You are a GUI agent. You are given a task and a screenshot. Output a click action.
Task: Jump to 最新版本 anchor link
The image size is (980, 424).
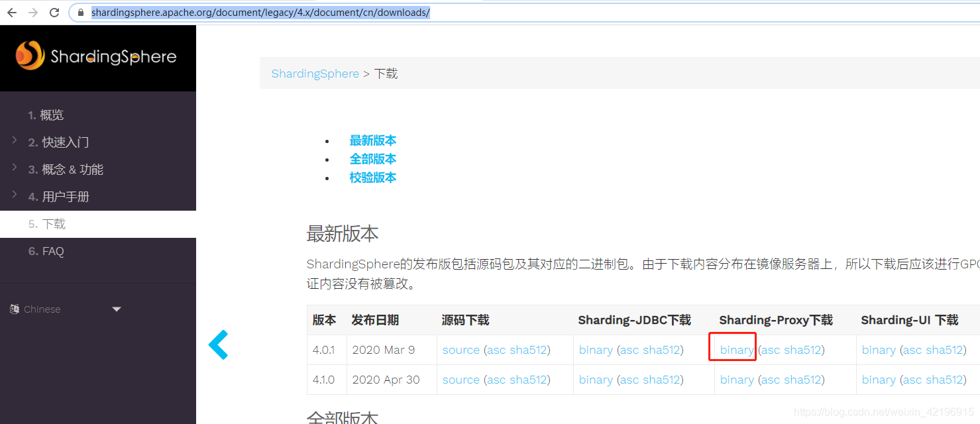pos(373,140)
